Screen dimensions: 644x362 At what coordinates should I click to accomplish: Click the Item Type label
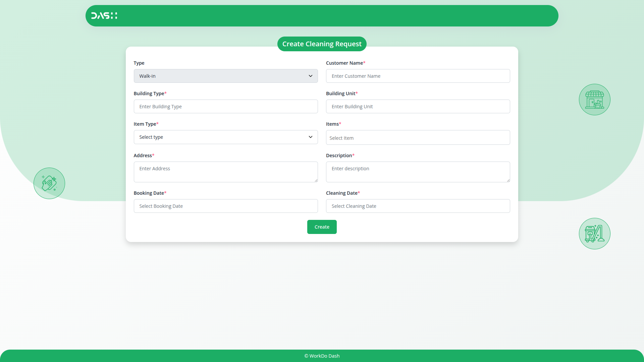pyautogui.click(x=146, y=124)
